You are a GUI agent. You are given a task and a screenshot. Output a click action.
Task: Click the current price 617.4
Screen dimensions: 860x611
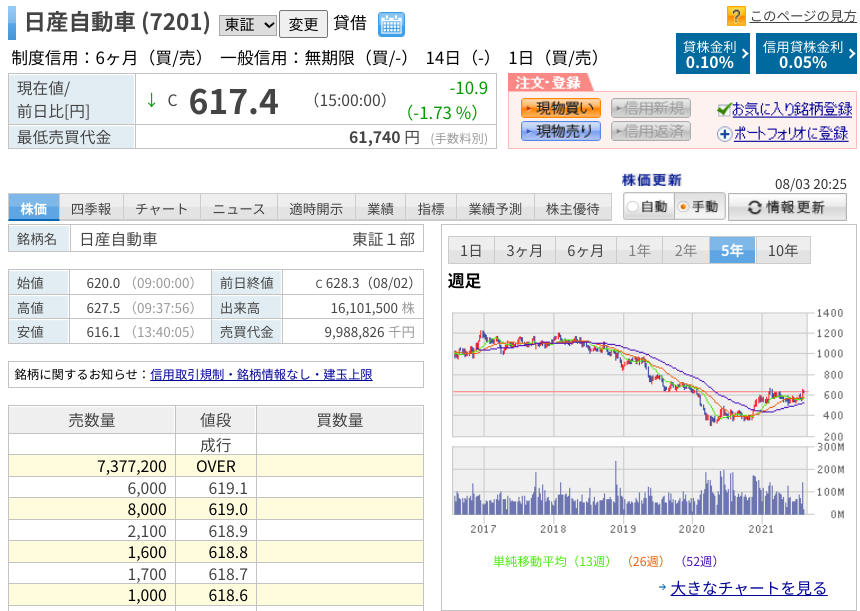click(x=234, y=102)
